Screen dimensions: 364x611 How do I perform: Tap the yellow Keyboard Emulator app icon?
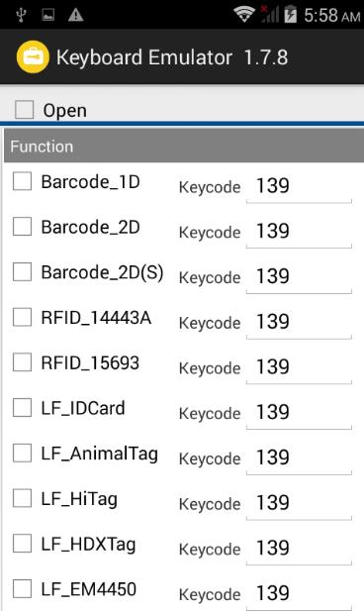[33, 57]
